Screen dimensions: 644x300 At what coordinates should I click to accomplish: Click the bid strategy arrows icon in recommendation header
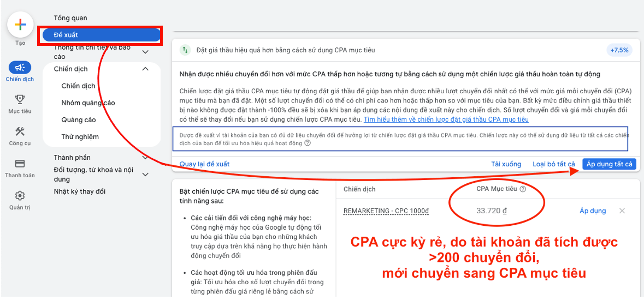[x=185, y=50]
